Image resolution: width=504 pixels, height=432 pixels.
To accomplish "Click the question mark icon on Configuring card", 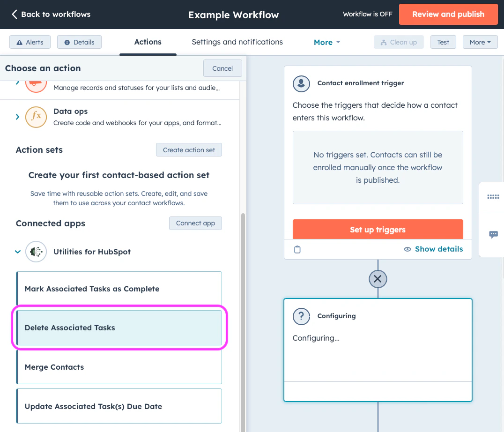I will (x=301, y=316).
